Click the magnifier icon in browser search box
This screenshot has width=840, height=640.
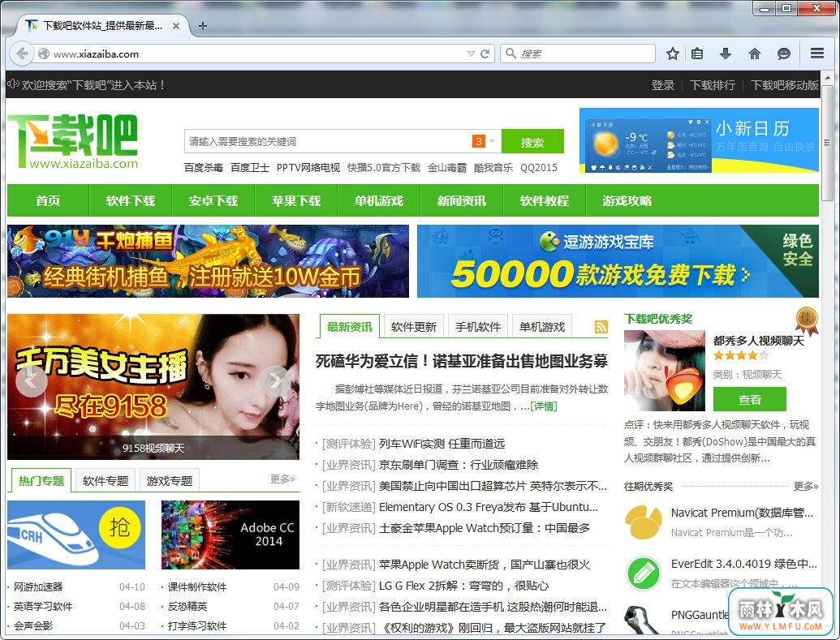pos(510,54)
